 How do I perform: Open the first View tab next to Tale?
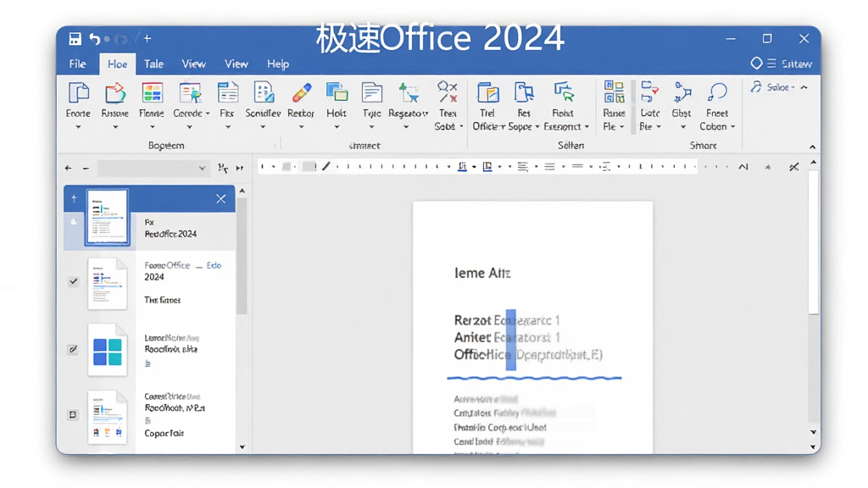pyautogui.click(x=194, y=64)
